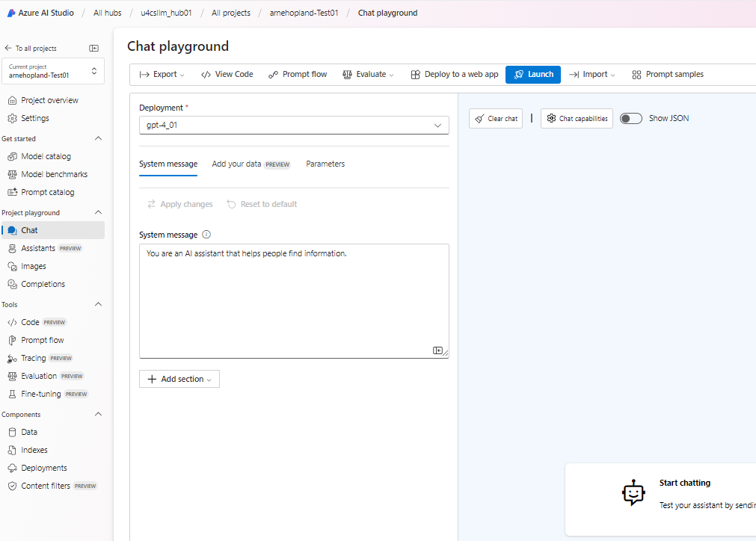
Task: Click Apply changes
Action: coord(179,204)
